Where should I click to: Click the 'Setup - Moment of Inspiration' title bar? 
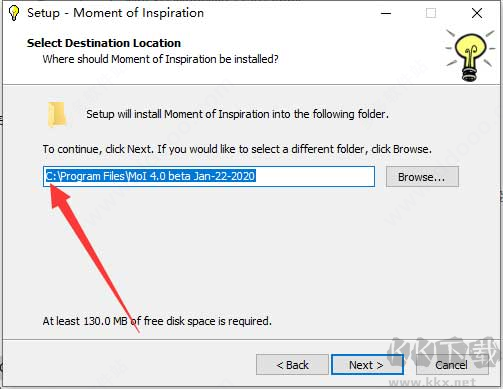click(x=115, y=13)
